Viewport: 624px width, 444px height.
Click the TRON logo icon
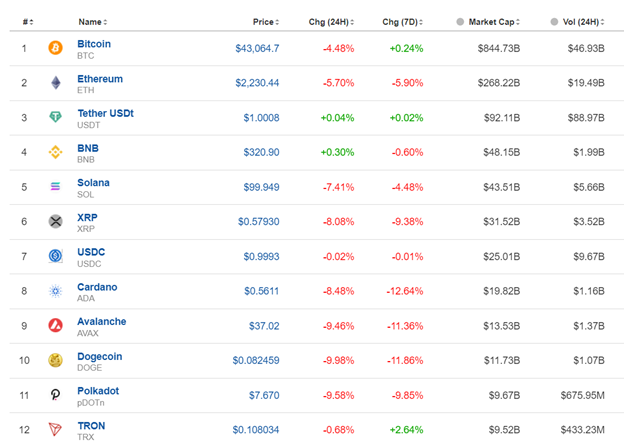point(56,429)
